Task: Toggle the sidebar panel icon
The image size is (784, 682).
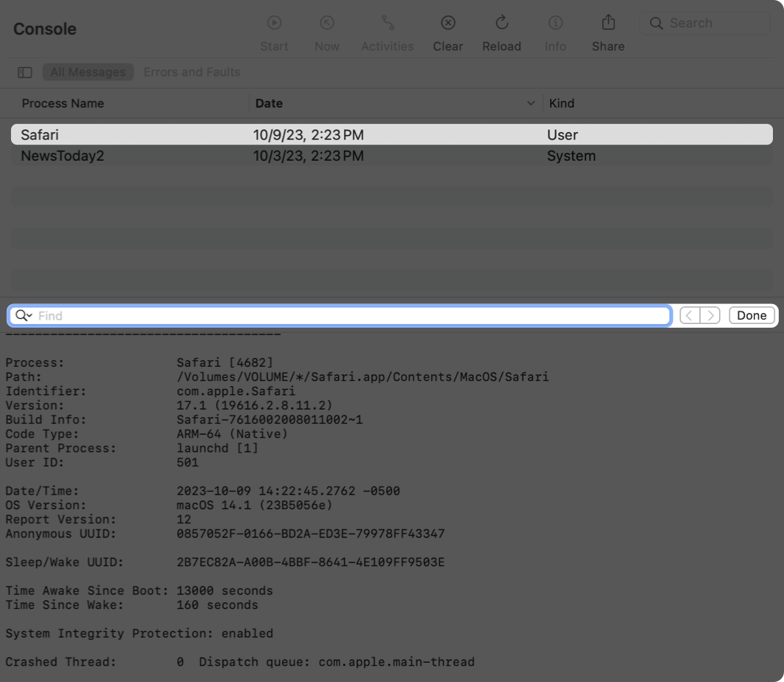Action: 25,72
